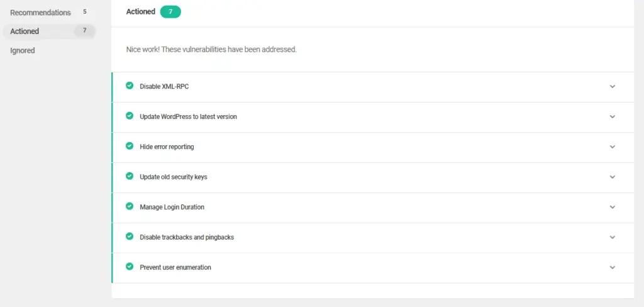Click the green Actioned count badge showing 7

click(x=170, y=12)
